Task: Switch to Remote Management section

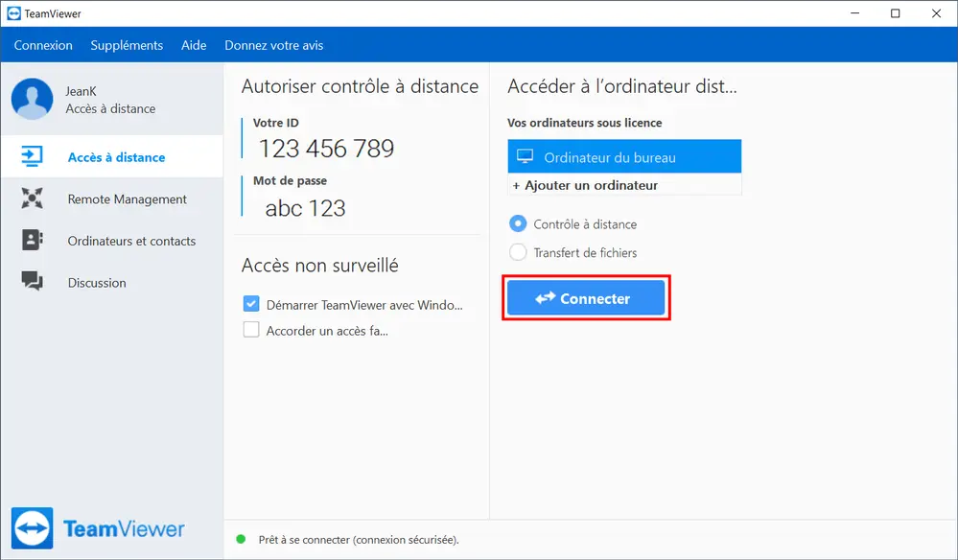Action: pos(112,199)
